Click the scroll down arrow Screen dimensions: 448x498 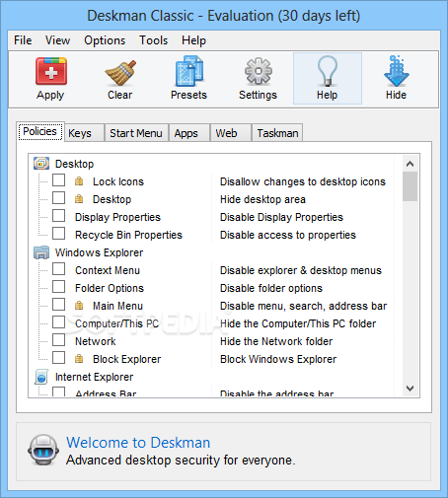pyautogui.click(x=410, y=389)
